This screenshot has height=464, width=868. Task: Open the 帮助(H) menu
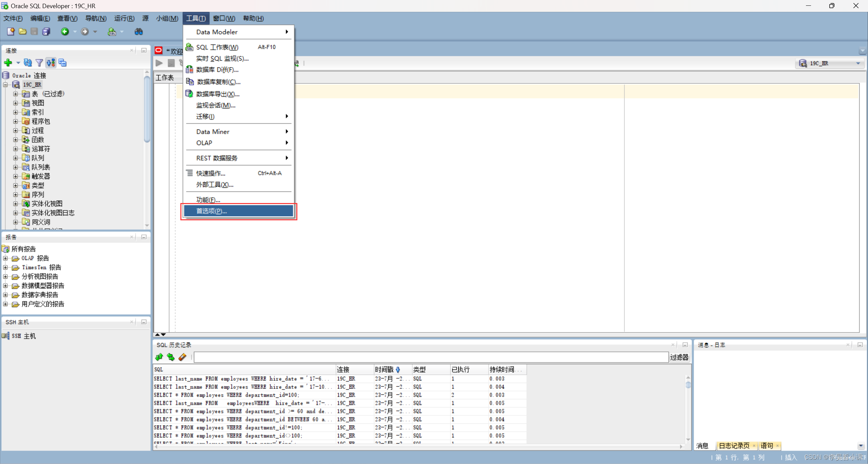tap(253, 18)
